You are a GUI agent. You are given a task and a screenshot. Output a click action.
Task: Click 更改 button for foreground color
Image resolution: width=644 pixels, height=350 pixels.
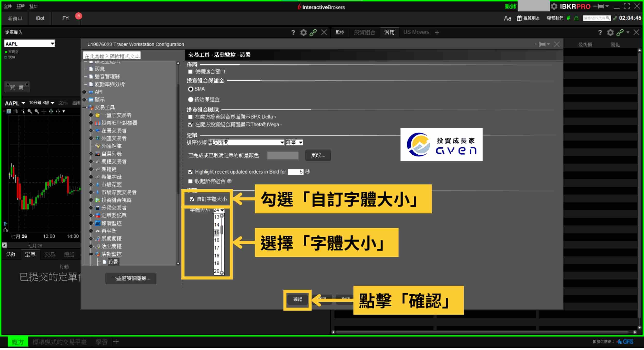click(318, 155)
